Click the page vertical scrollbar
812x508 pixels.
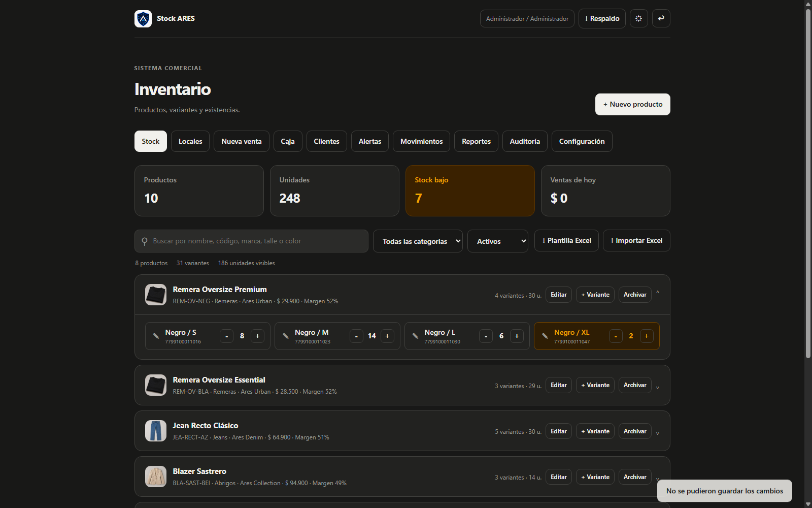pos(808,183)
